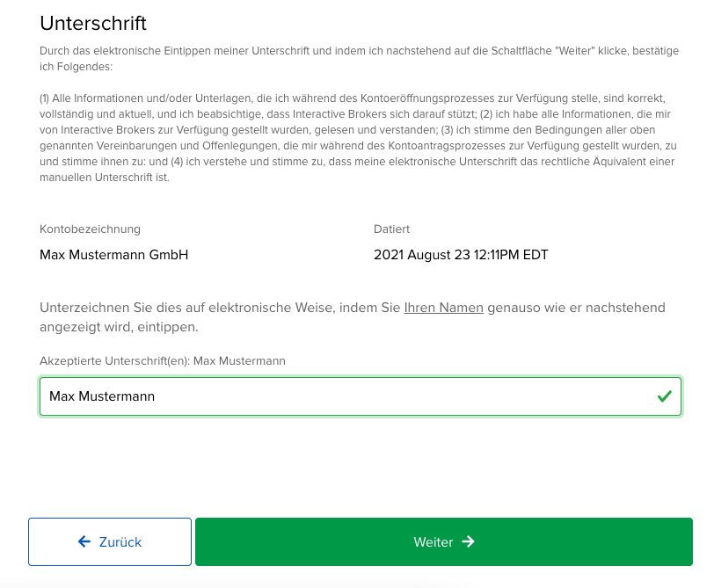Open the underlined 'Ihren Namen' link
This screenshot has width=714, height=588.
tap(443, 308)
